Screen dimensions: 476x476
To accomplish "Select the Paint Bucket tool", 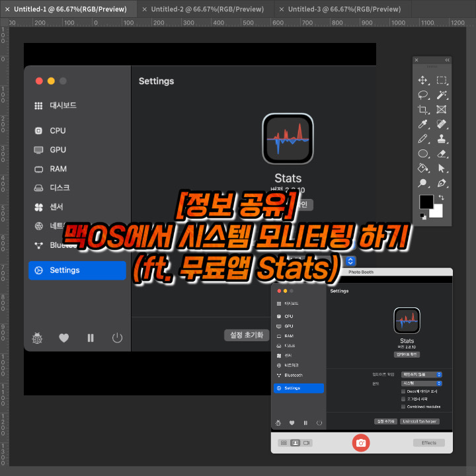I will coord(422,168).
